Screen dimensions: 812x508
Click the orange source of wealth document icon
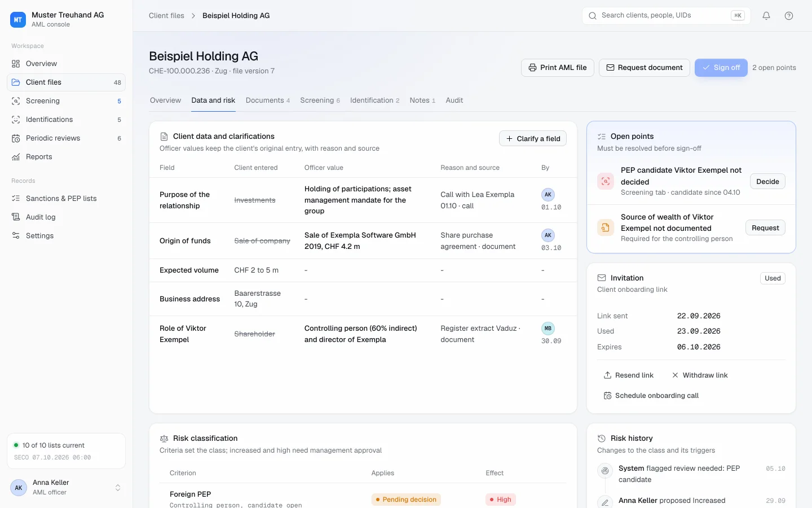[x=606, y=227]
